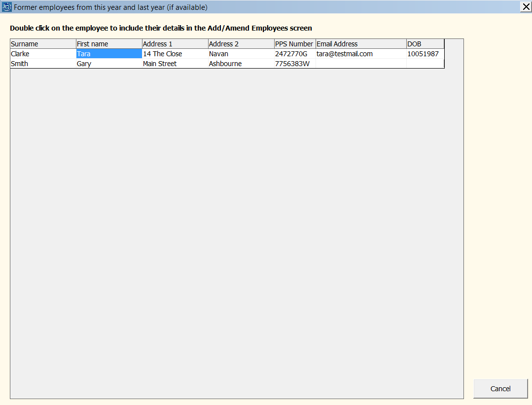532x405 pixels.
Task: Select the Surname column header
Action: point(43,44)
